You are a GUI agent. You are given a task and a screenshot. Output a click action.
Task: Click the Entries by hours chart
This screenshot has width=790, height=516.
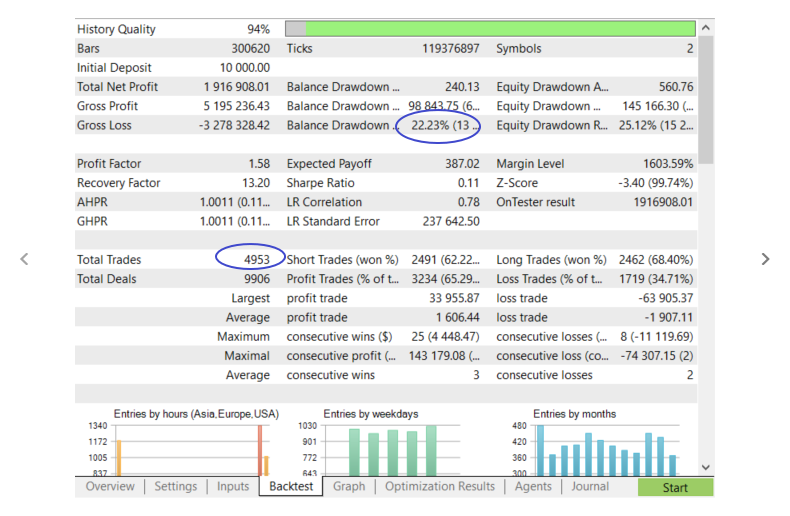coord(185,442)
